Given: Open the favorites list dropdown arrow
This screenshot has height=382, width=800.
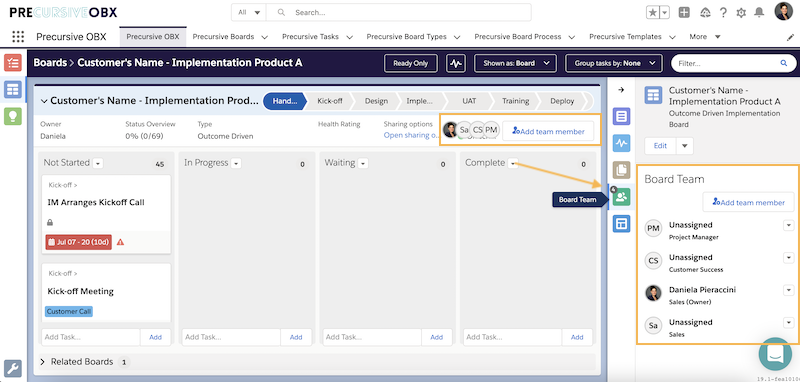Looking at the screenshot, I should [x=665, y=13].
